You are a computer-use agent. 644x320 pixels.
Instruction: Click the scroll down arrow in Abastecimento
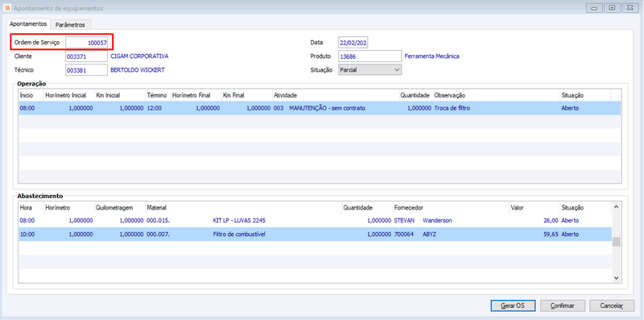point(616,278)
